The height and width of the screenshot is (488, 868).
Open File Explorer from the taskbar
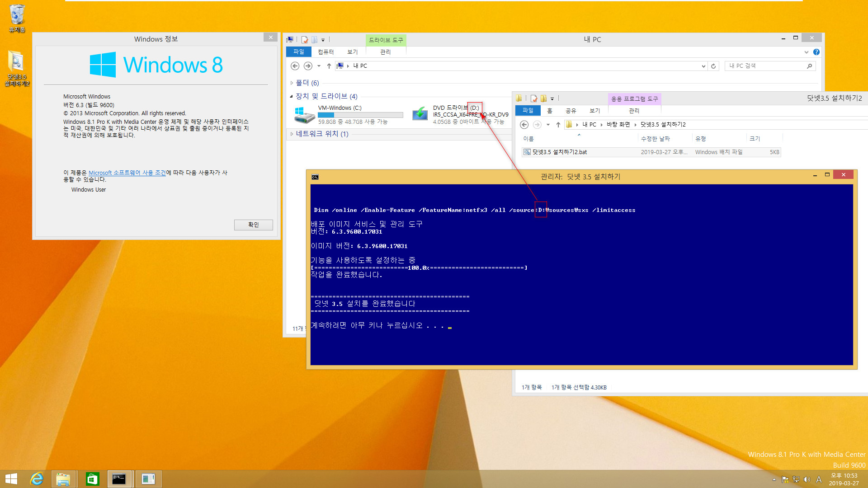pos(63,479)
